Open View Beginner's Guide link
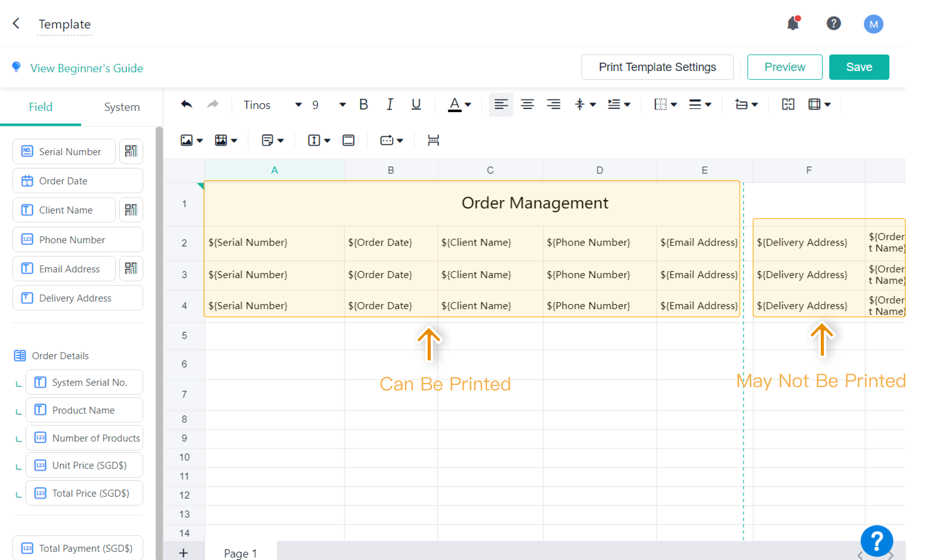 click(86, 68)
